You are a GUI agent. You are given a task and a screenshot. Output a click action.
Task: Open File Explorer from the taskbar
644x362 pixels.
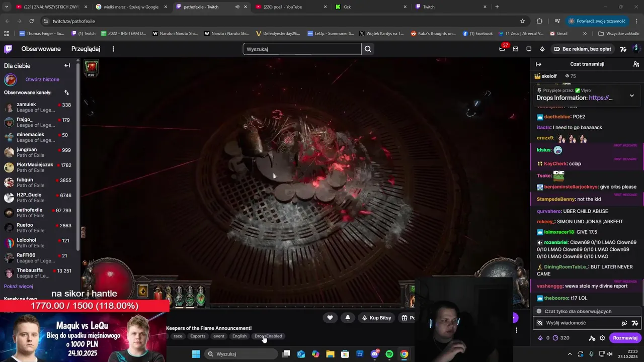(330, 354)
